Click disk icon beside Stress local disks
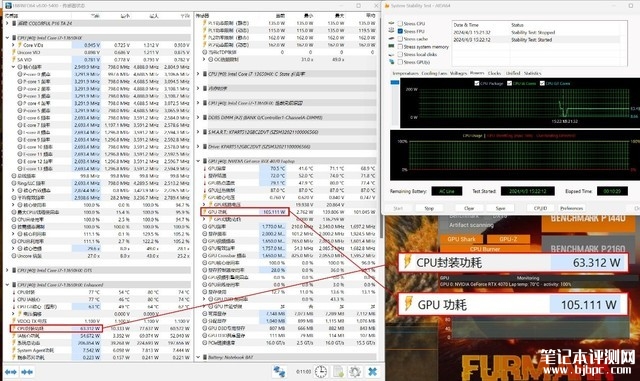This screenshot has height=381, width=640. coord(392,54)
